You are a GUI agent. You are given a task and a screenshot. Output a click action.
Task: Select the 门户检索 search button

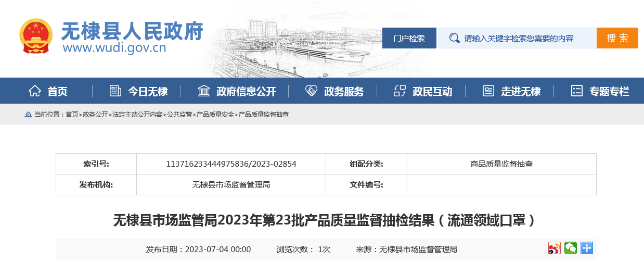(409, 38)
